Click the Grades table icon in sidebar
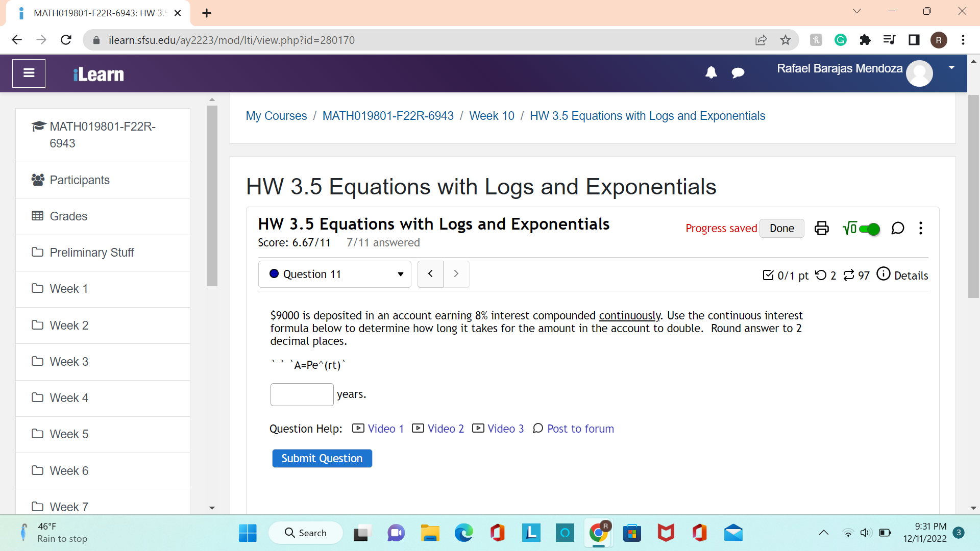The image size is (980, 551). click(x=38, y=216)
